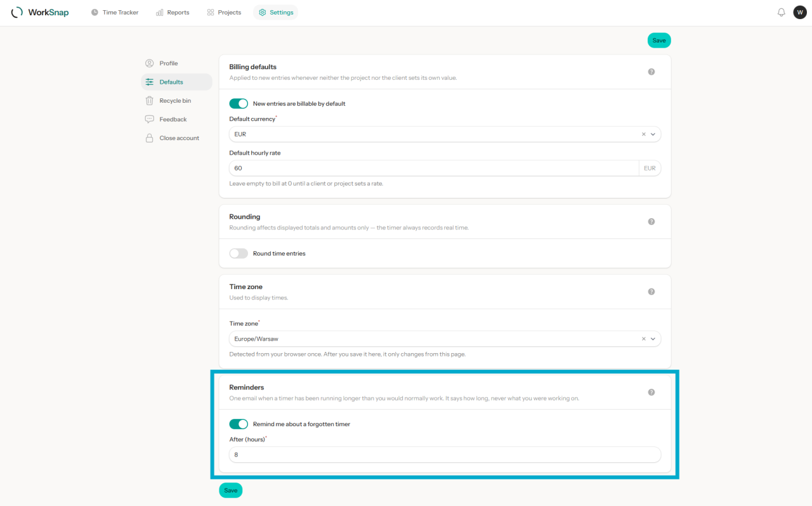Click the Reminders heading
Viewport: 812px width, 506px height.
tap(247, 387)
